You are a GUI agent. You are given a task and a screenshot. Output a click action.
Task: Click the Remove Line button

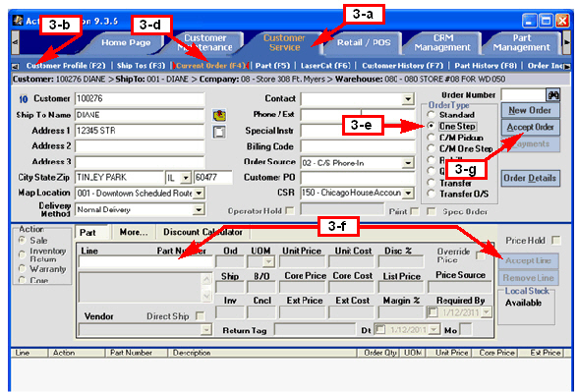(x=528, y=278)
